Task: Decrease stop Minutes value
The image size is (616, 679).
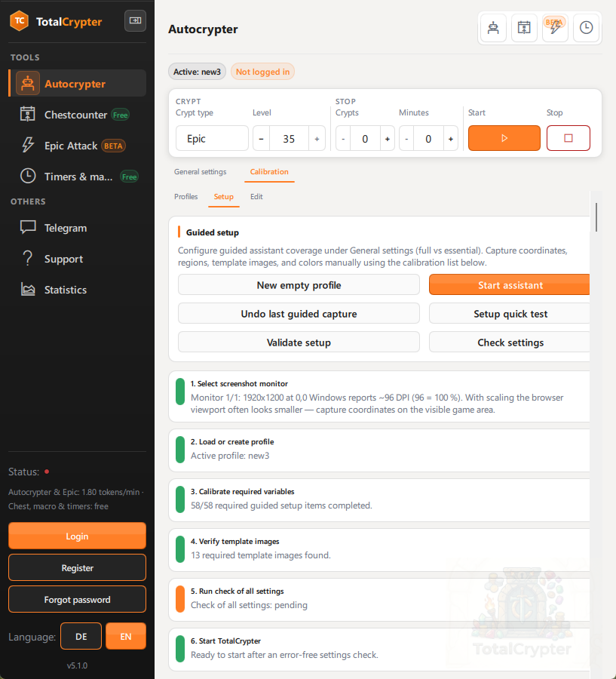Action: click(x=406, y=139)
